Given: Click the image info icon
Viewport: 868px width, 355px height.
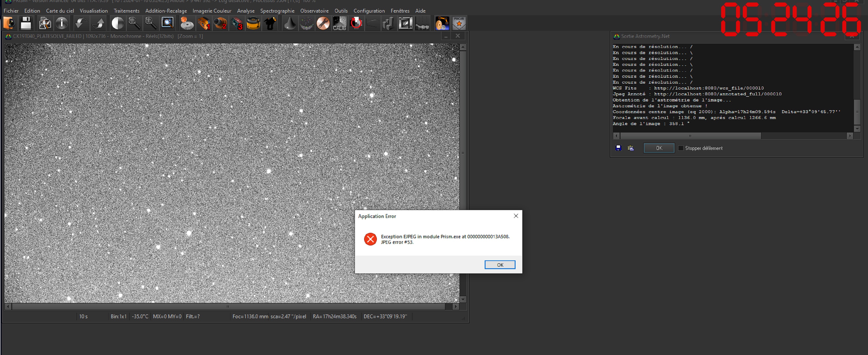Looking at the screenshot, I should point(62,23).
